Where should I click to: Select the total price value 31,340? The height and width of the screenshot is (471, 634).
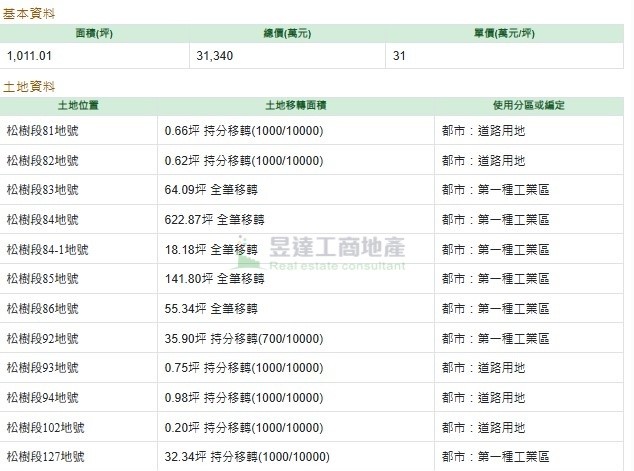215,56
